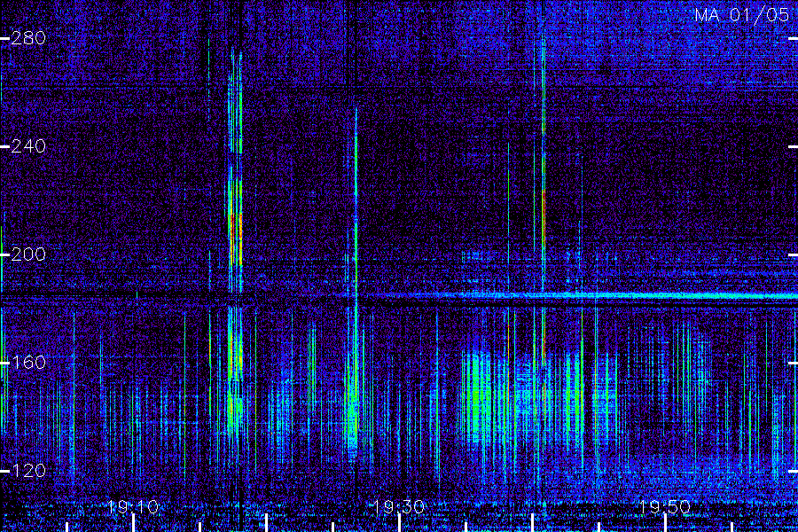Click the 280 frequency axis label
Screen dimensions: 798x532
[28, 37]
